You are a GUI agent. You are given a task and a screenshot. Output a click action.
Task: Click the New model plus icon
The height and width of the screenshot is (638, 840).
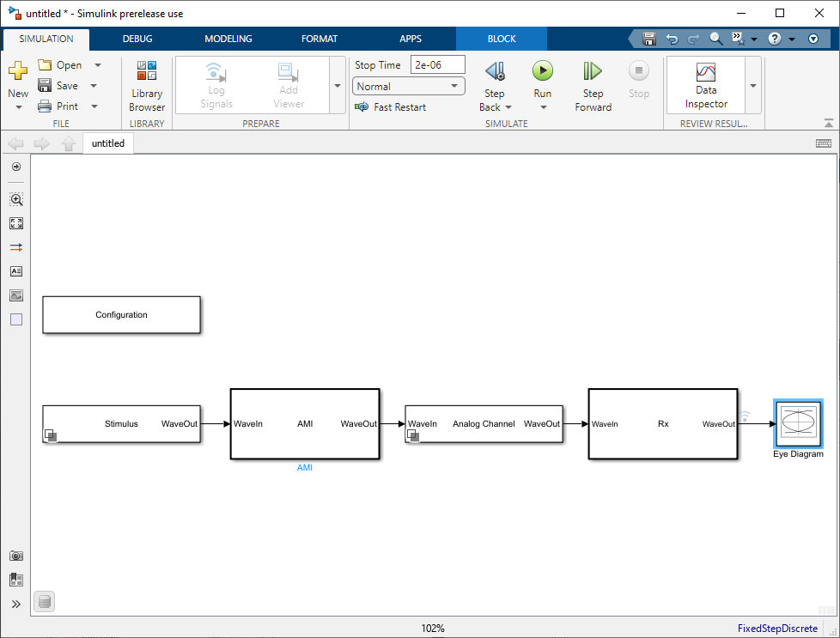point(18,70)
